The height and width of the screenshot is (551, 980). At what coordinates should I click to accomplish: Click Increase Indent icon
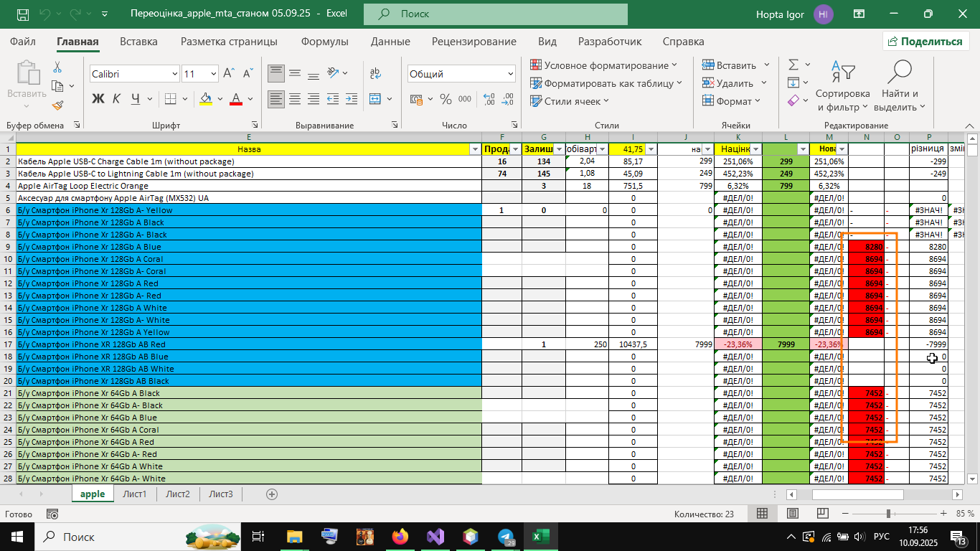(x=352, y=99)
